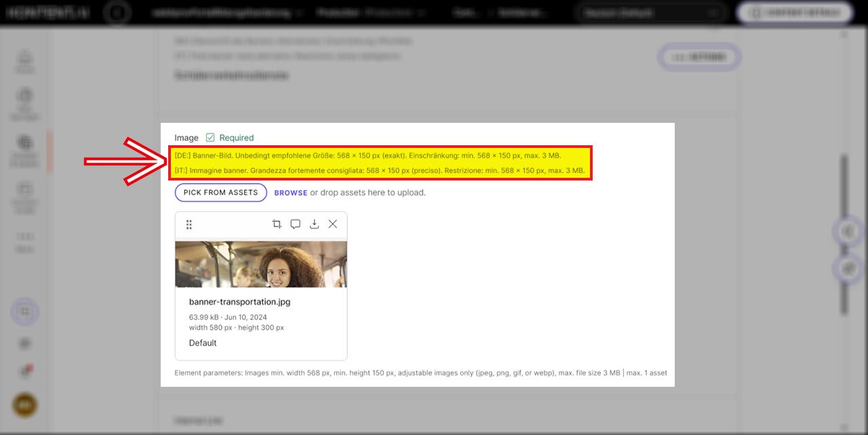Image resolution: width=868 pixels, height=435 pixels.
Task: Remove the banner asset with X icon
Action: [333, 225]
